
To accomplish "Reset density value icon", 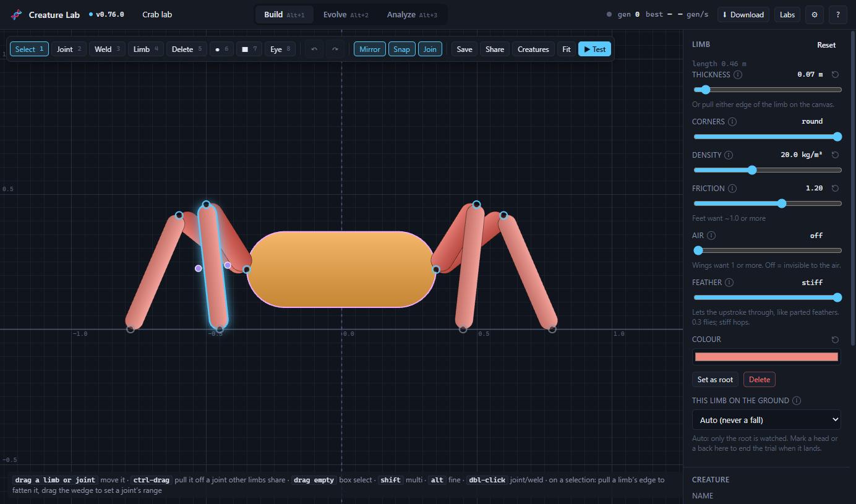I will coord(835,155).
